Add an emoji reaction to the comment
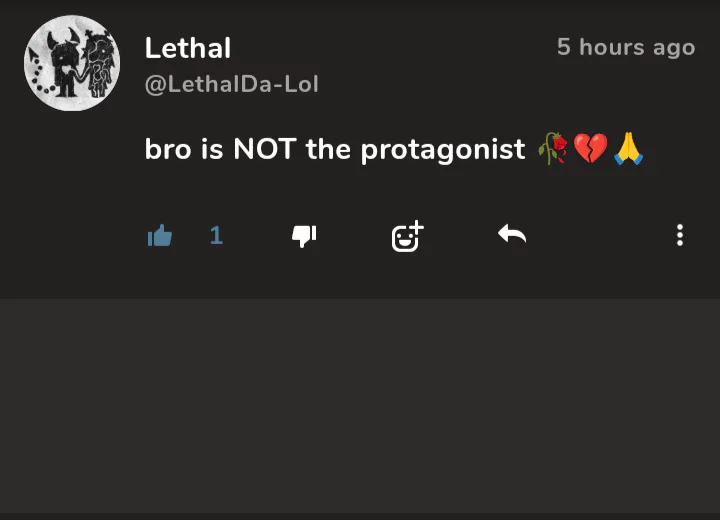The width and height of the screenshot is (720, 520). pos(407,236)
